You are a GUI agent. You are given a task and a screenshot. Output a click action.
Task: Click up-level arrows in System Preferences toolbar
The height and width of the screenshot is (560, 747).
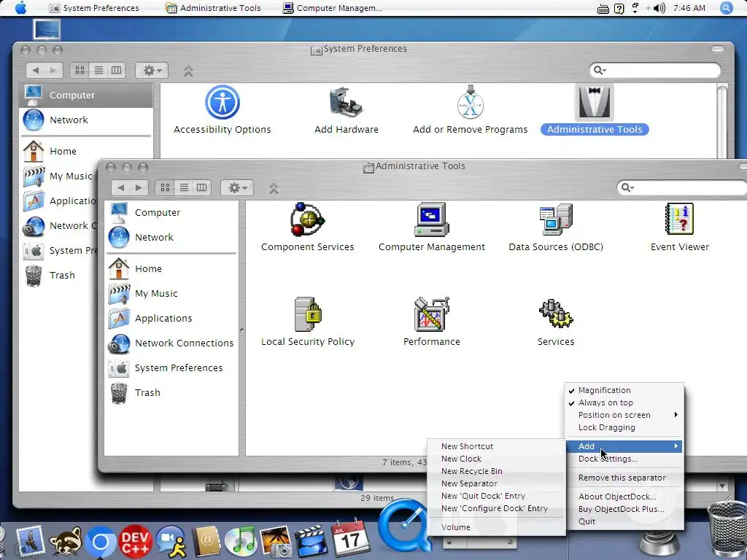[x=188, y=71]
